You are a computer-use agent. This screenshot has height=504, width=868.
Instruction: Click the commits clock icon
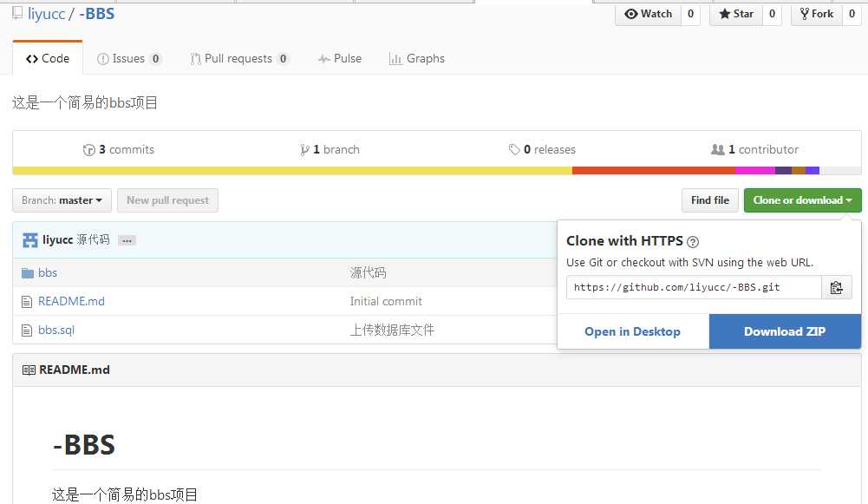(88, 149)
